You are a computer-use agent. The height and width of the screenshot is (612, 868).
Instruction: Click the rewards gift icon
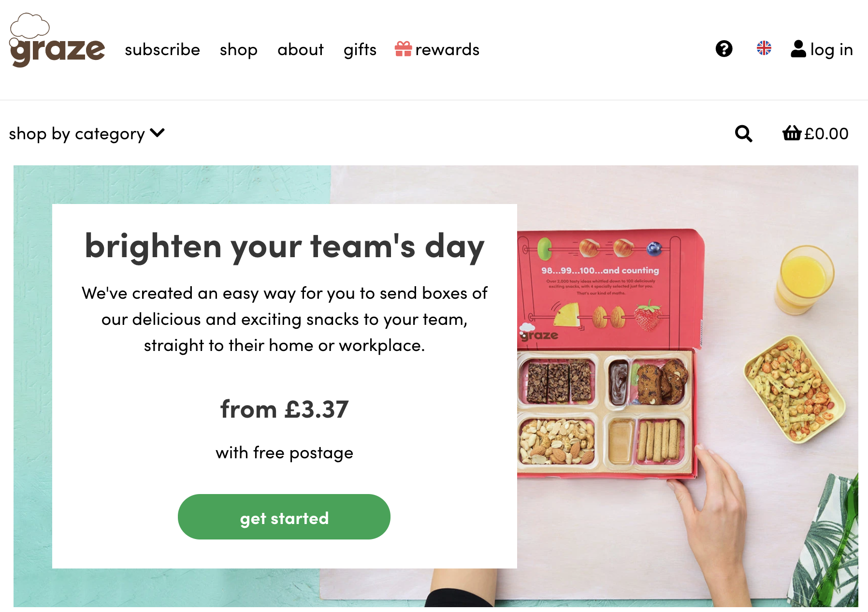[403, 48]
